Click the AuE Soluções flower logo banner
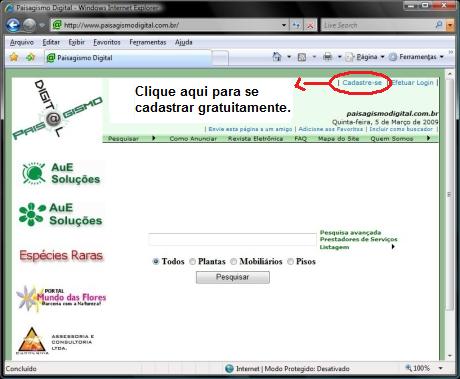Image resolution: width=460 pixels, height=379 pixels. point(60,214)
